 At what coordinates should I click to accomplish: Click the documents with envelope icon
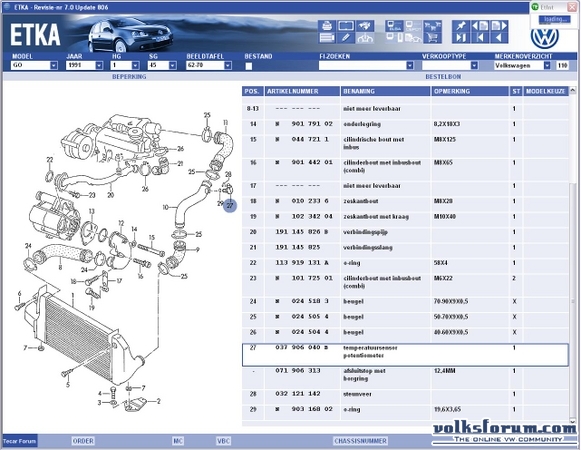(413, 38)
